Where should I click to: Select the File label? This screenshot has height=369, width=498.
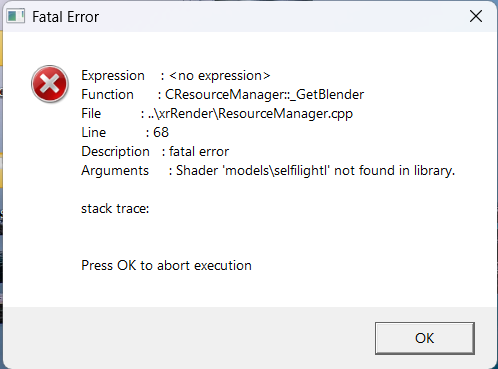91,114
